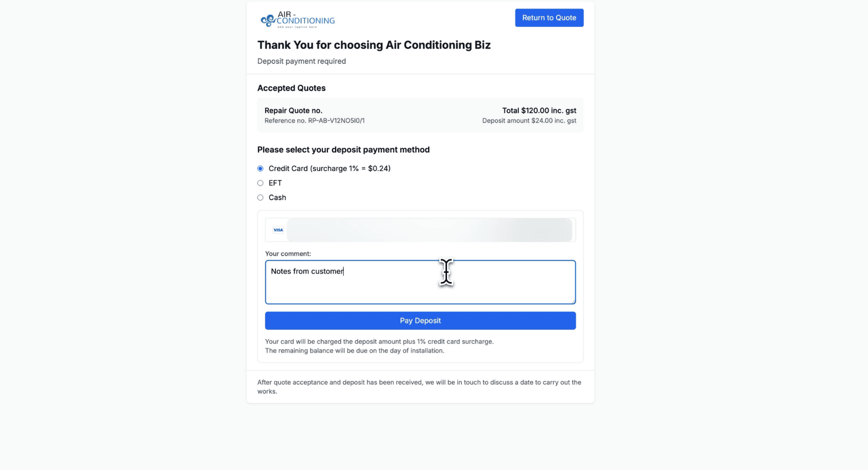This screenshot has width=868, height=470.
Task: Click the credit card surcharge disclaimer text
Action: point(379,341)
